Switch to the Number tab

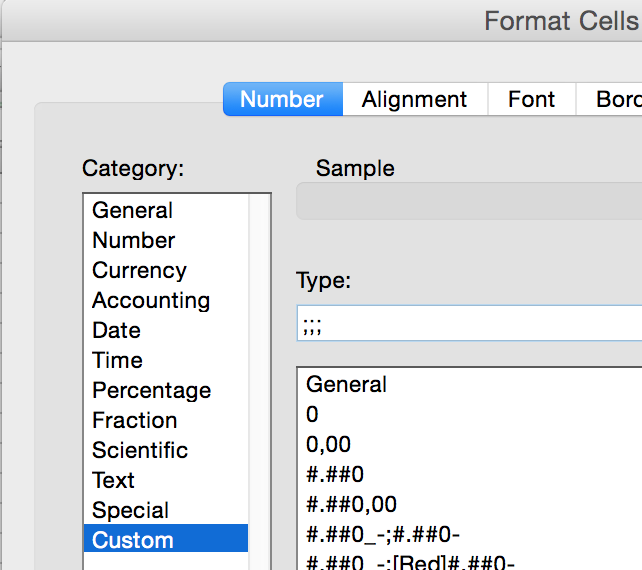[282, 100]
